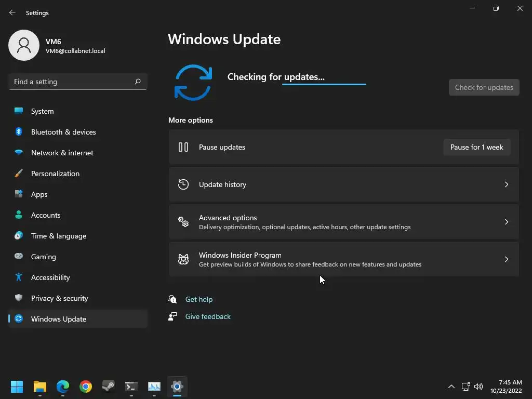Image resolution: width=532 pixels, height=399 pixels.
Task: Click Check for updates button
Action: [x=484, y=87]
